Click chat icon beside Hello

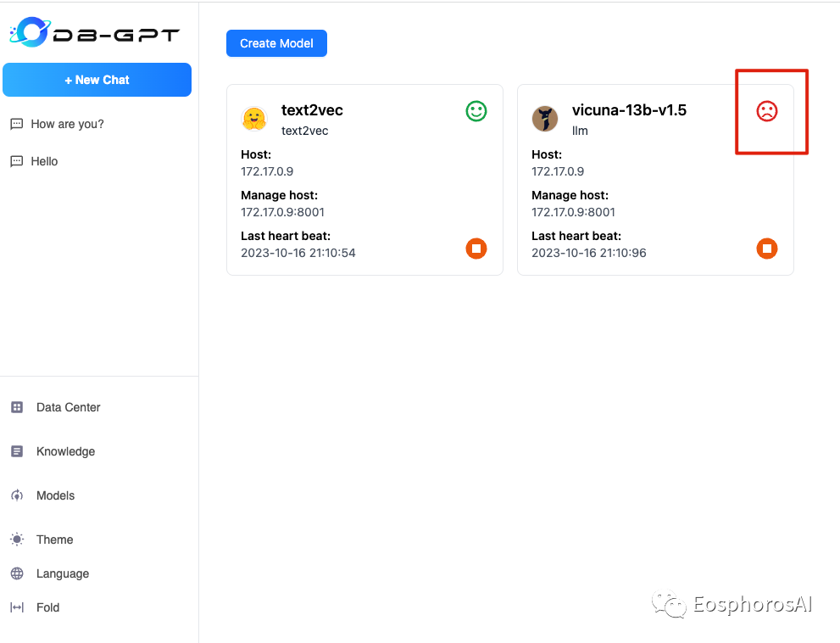tap(17, 161)
